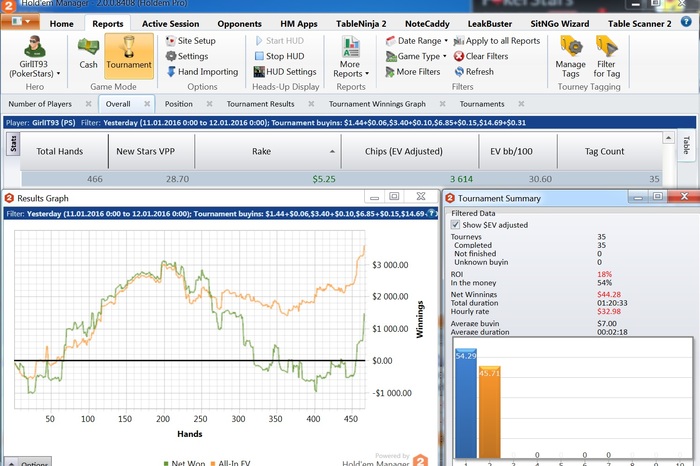Open the TableNinja 2 tab
This screenshot has width=700, height=466.
(361, 24)
